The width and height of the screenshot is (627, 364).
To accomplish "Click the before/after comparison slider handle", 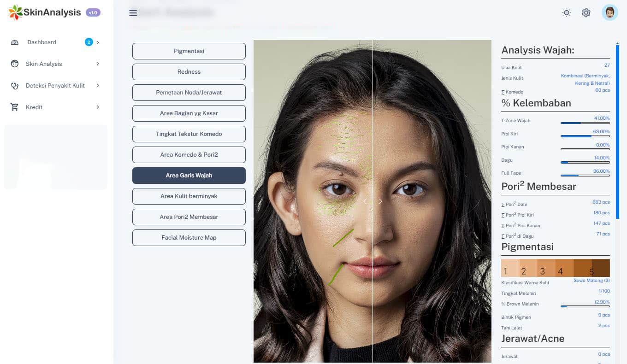I will [373, 201].
